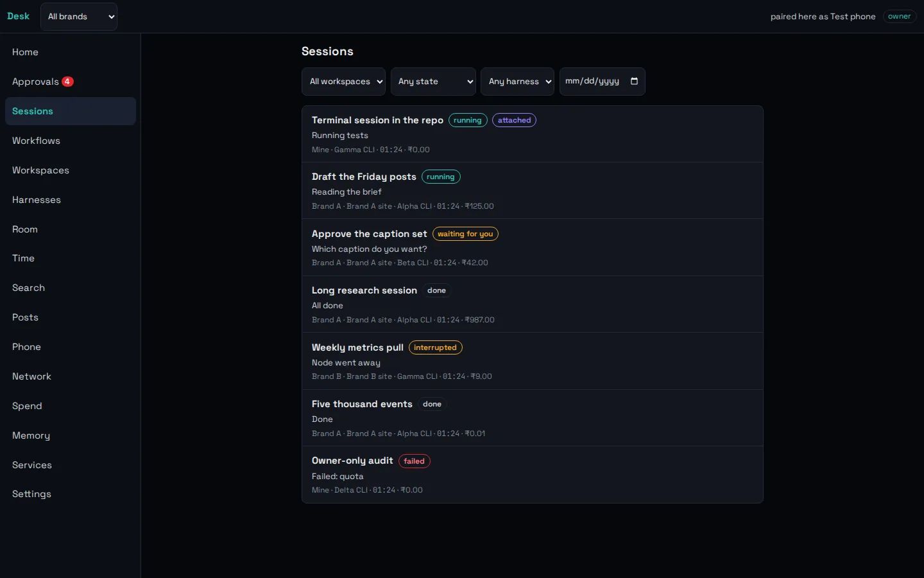Image resolution: width=924 pixels, height=578 pixels.
Task: Open the Owner-only audit session
Action: tap(533, 475)
